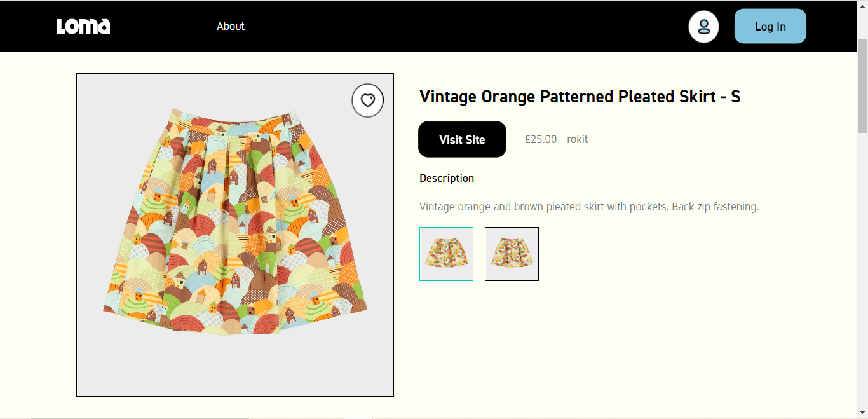Click the £25.00 price text
Screen dimensions: 868x419
point(541,139)
